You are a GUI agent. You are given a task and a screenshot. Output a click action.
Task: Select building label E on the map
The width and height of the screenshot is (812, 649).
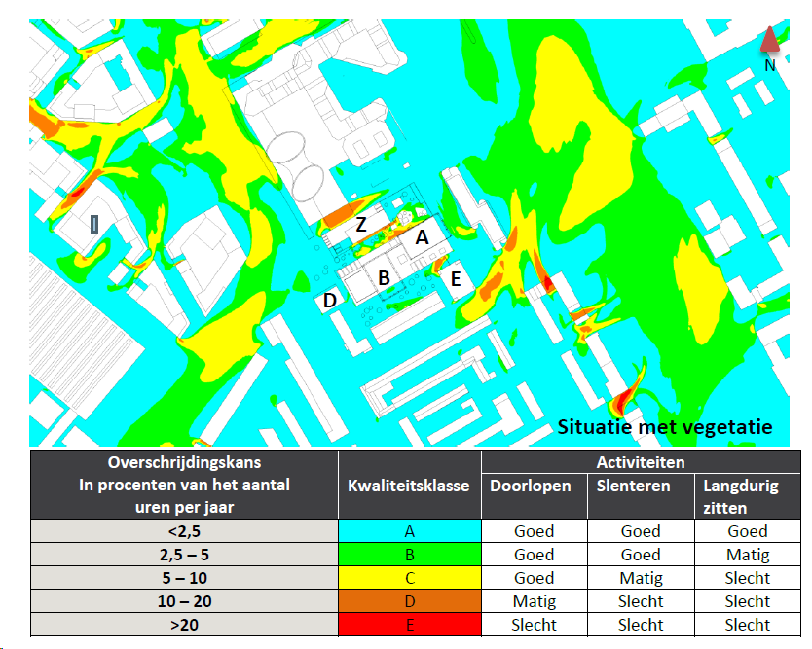[x=456, y=279]
